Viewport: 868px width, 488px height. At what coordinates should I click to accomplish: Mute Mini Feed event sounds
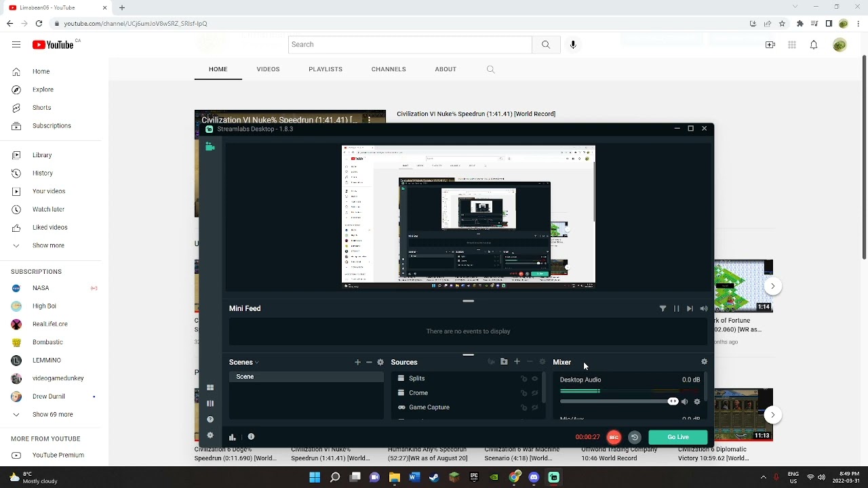(704, 308)
